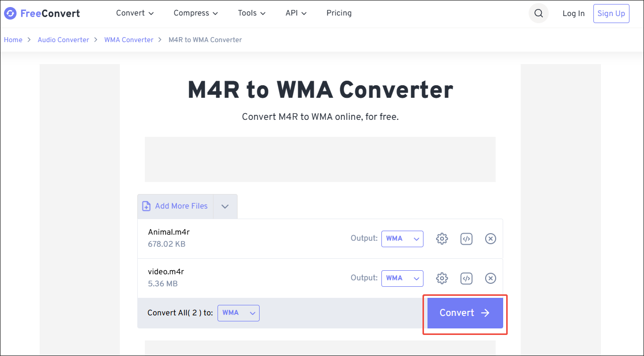Remove Animal.m4r with the X icon
Viewport: 644px width, 356px height.
pos(491,239)
